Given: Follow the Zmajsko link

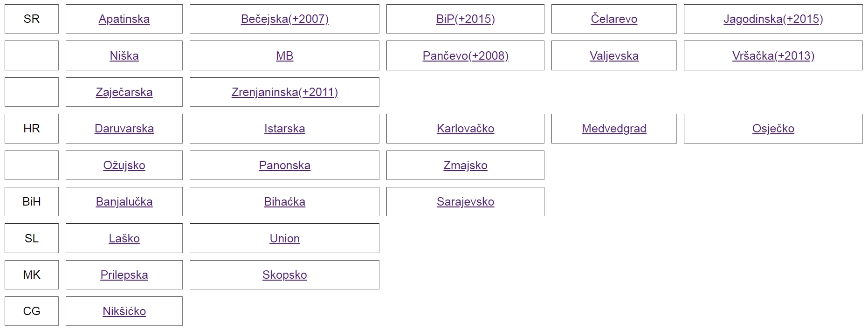Looking at the screenshot, I should click(x=465, y=165).
